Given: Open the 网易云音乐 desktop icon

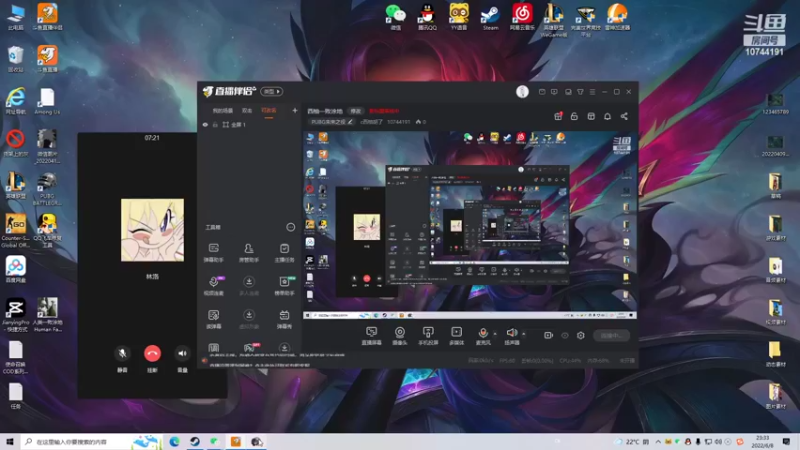Looking at the screenshot, I should click(522, 17).
